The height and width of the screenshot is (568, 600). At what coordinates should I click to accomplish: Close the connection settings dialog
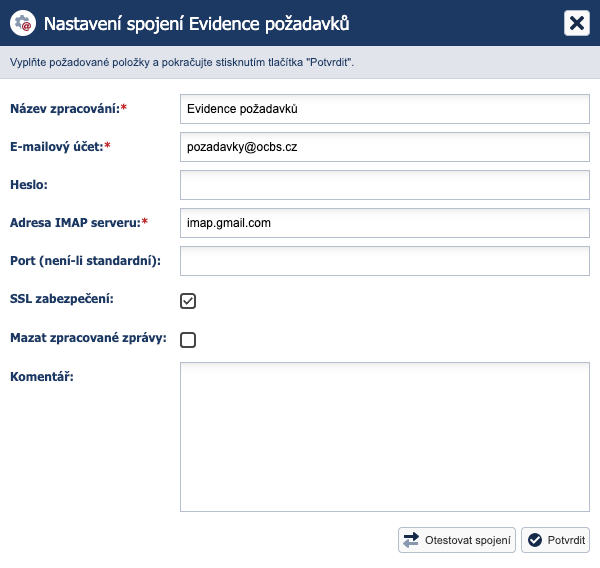click(577, 23)
